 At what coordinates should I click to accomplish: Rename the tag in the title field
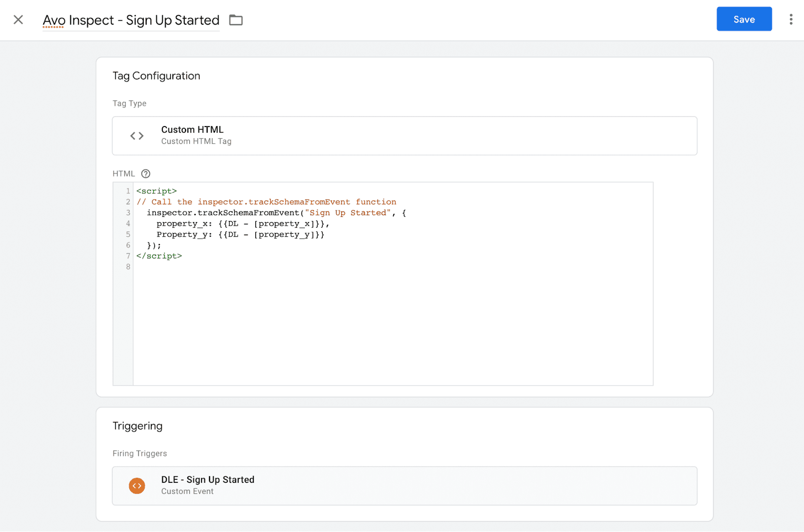point(131,20)
